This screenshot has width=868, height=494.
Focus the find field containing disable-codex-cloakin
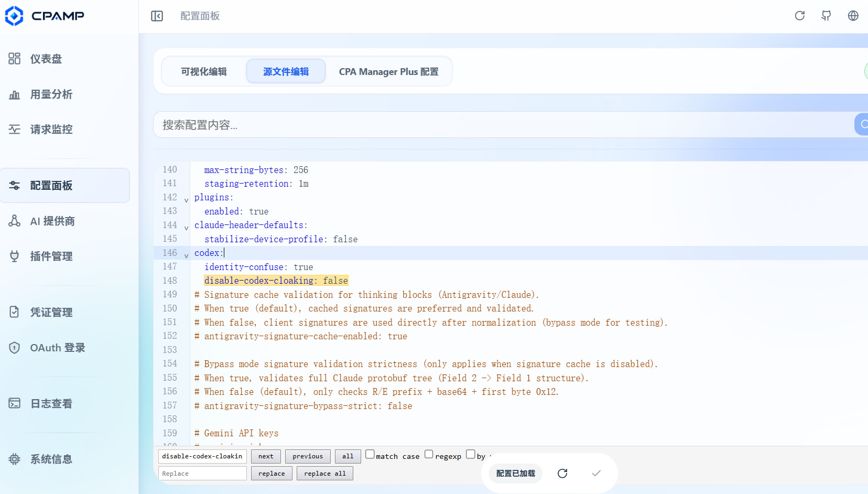(202, 456)
